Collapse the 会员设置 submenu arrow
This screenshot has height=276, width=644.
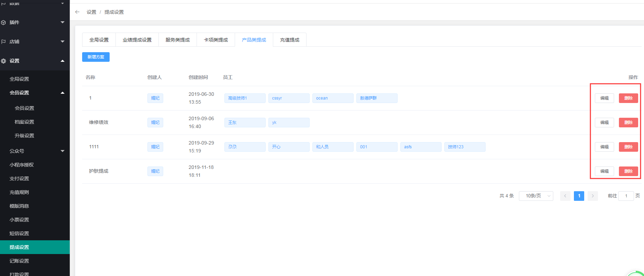pyautogui.click(x=63, y=93)
